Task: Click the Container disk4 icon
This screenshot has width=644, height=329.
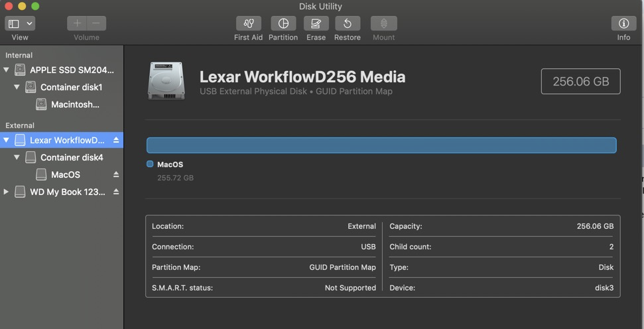Action: pyautogui.click(x=31, y=157)
